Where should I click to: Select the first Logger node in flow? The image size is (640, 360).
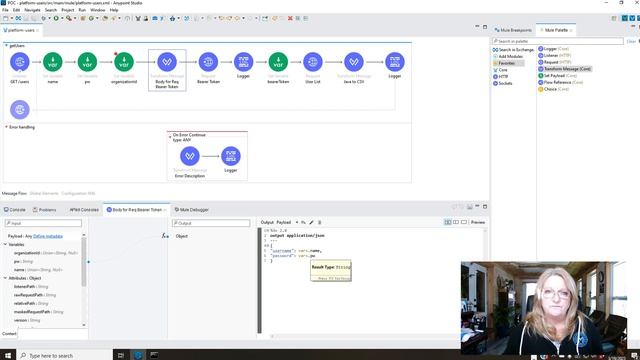[243, 62]
